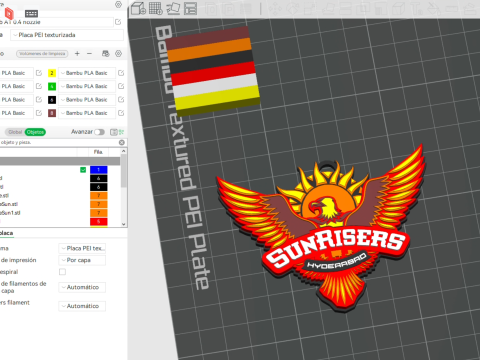Open filament 2 Bambu PLA Basic dropdown

click(x=87, y=73)
